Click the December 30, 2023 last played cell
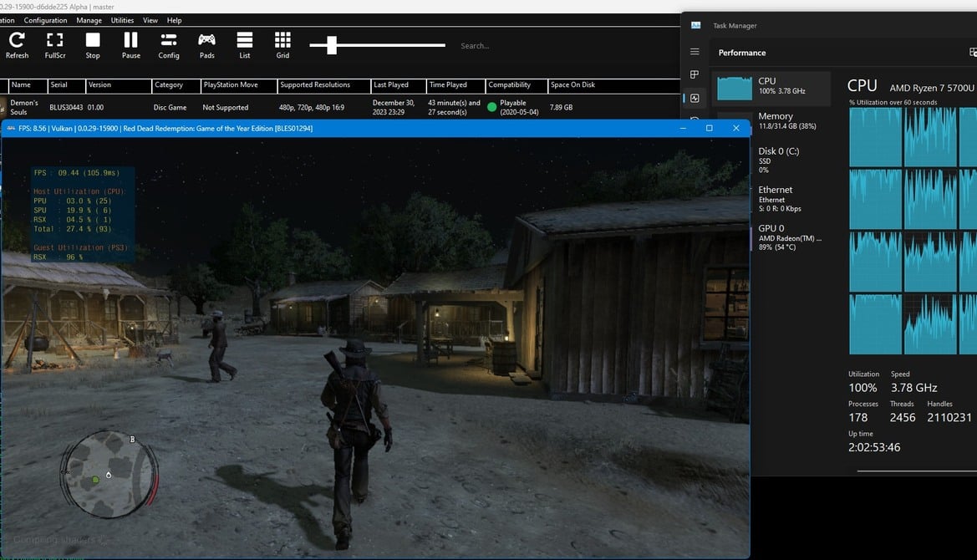Image resolution: width=977 pixels, height=560 pixels. pyautogui.click(x=393, y=107)
